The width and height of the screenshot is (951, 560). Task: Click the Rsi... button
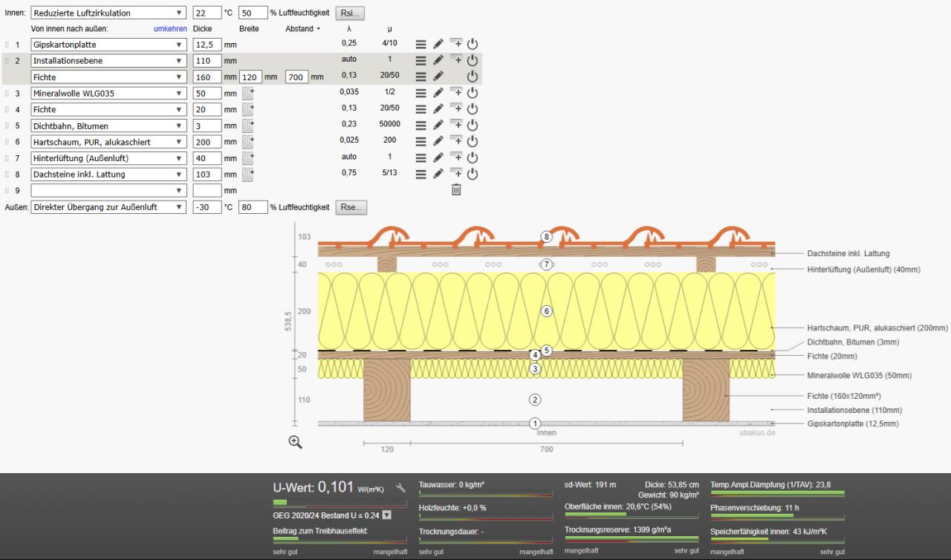(x=349, y=13)
